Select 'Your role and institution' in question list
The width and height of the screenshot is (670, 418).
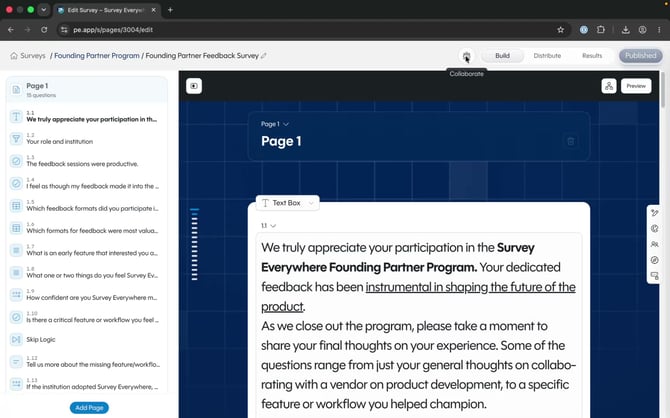coord(59,141)
